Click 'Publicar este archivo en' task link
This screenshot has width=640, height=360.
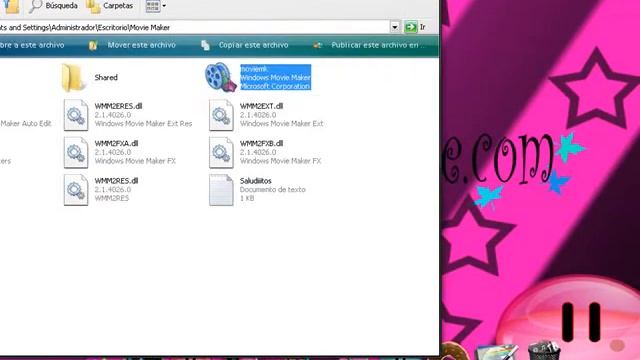coord(378,45)
